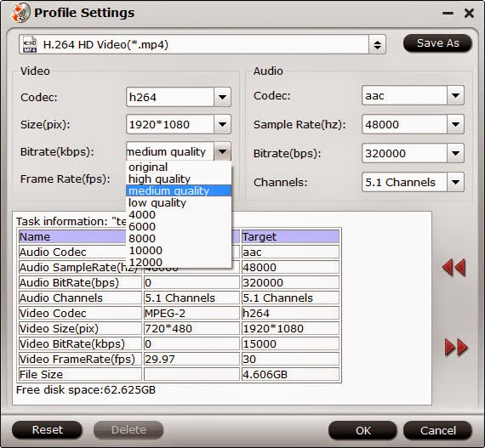Click the HD MP4 format icon
The image size is (485, 448).
coord(30,45)
